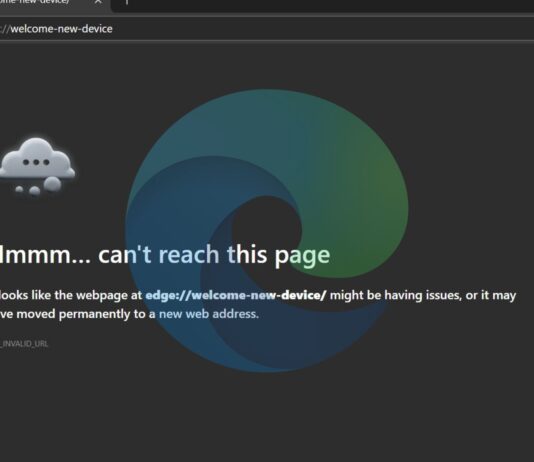Open the "new web address" link

[209, 314]
